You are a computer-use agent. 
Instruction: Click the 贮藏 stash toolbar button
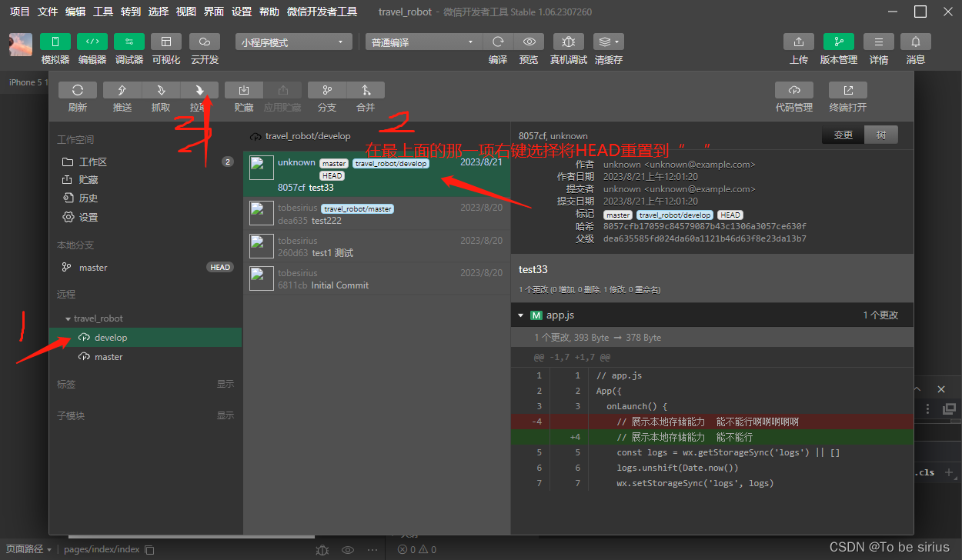(244, 90)
